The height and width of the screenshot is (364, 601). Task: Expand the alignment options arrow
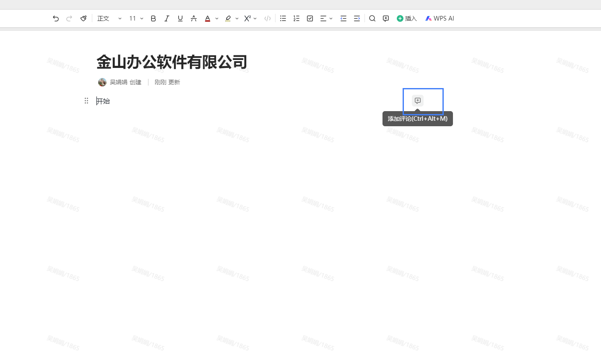coord(331,18)
